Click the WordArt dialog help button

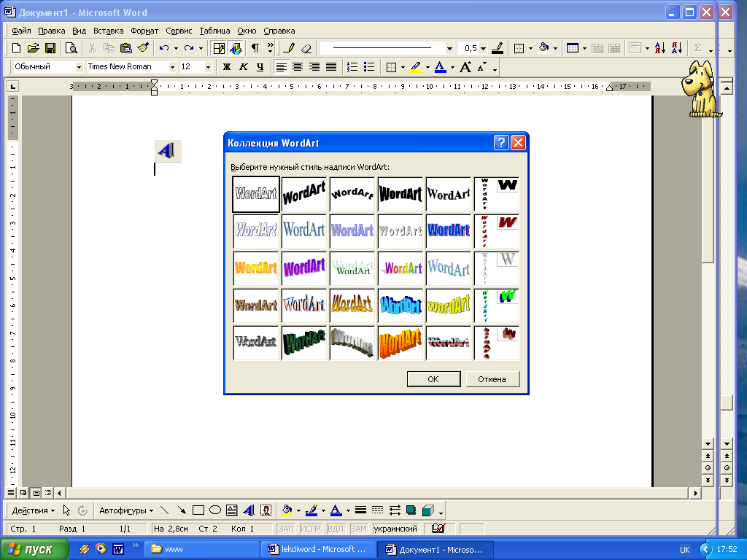[501, 143]
